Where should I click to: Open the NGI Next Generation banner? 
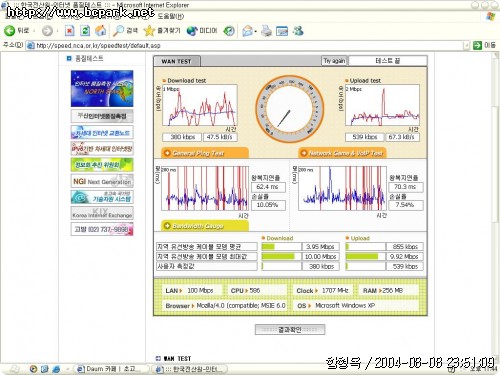pos(102,181)
